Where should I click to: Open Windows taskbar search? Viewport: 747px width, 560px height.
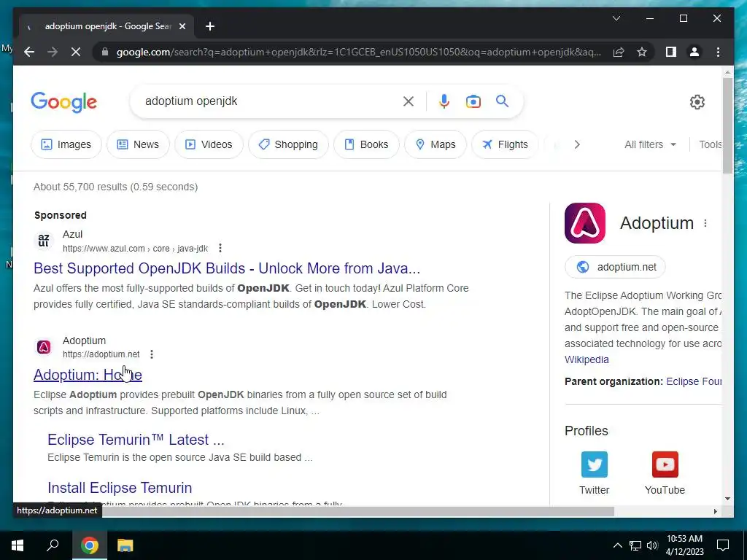click(x=53, y=545)
